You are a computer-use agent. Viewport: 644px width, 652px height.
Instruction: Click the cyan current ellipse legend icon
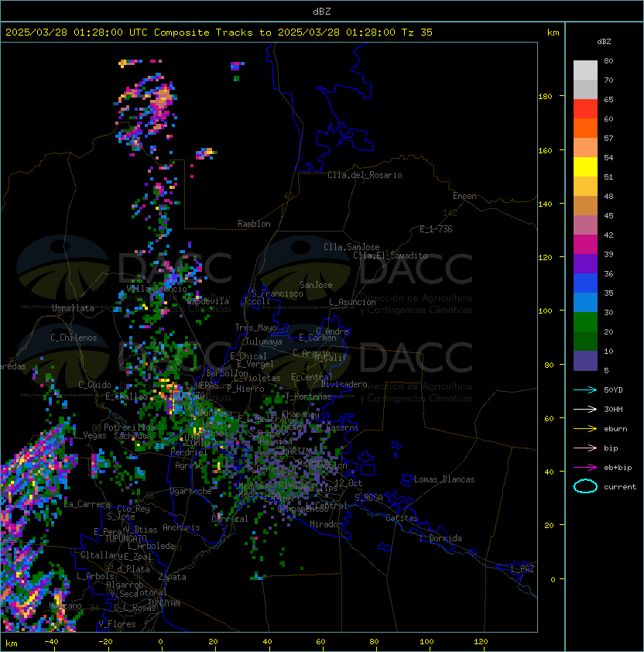[585, 486]
